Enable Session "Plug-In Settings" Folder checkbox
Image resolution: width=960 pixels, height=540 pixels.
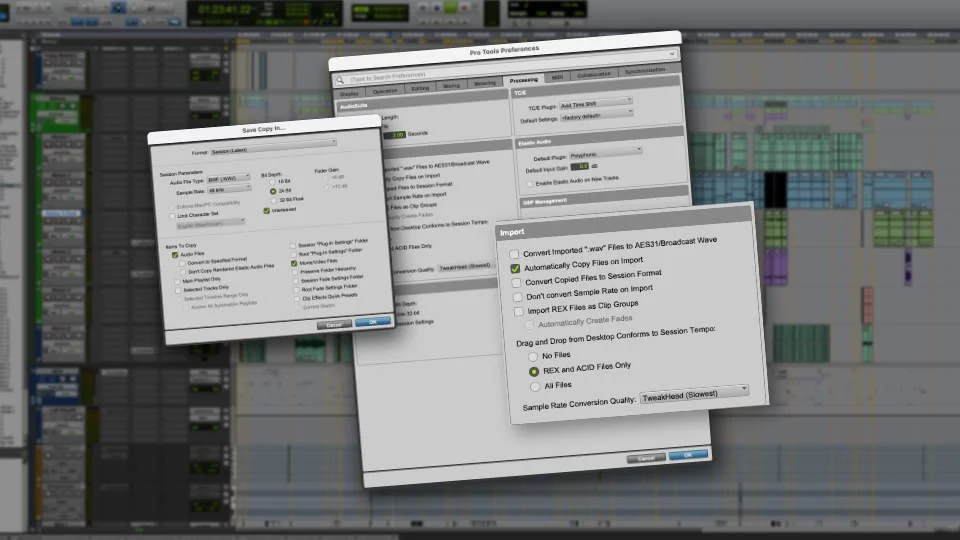(x=293, y=246)
